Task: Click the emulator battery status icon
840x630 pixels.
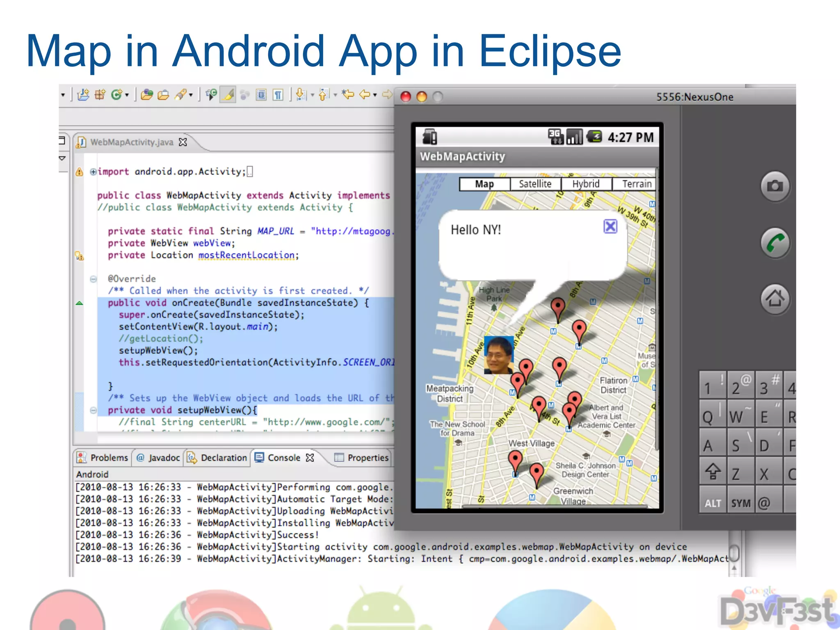Action: 594,137
